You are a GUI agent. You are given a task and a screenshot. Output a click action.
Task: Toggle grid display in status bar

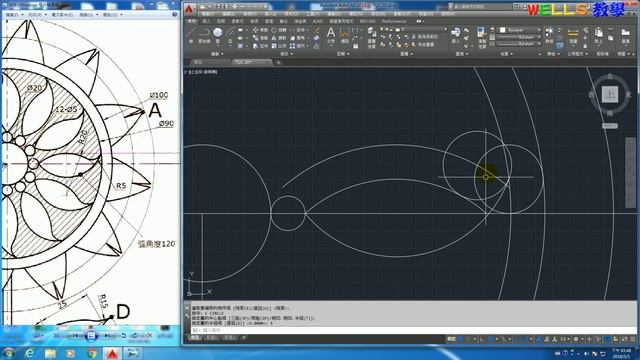(x=461, y=339)
